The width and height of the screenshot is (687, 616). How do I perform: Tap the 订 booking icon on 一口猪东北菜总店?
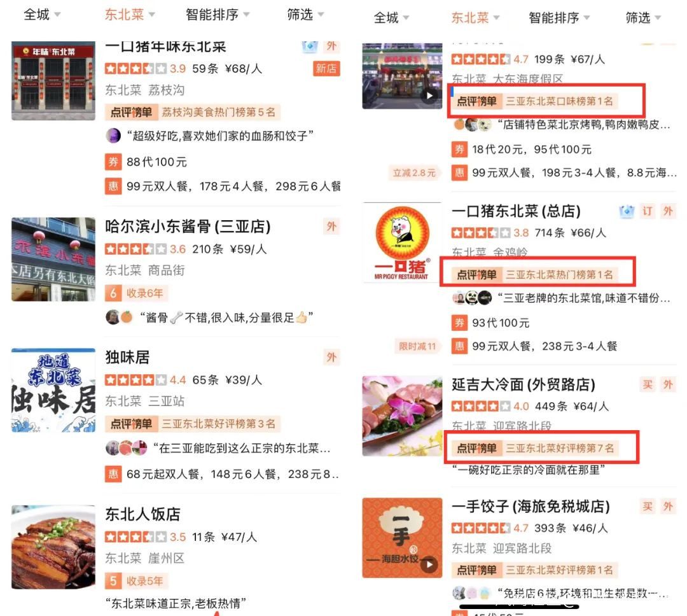(648, 211)
